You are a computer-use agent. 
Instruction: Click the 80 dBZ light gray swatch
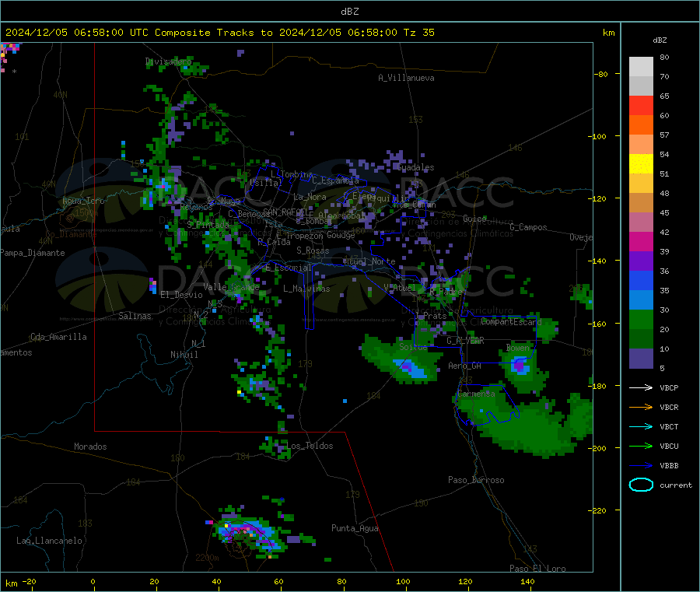641,67
